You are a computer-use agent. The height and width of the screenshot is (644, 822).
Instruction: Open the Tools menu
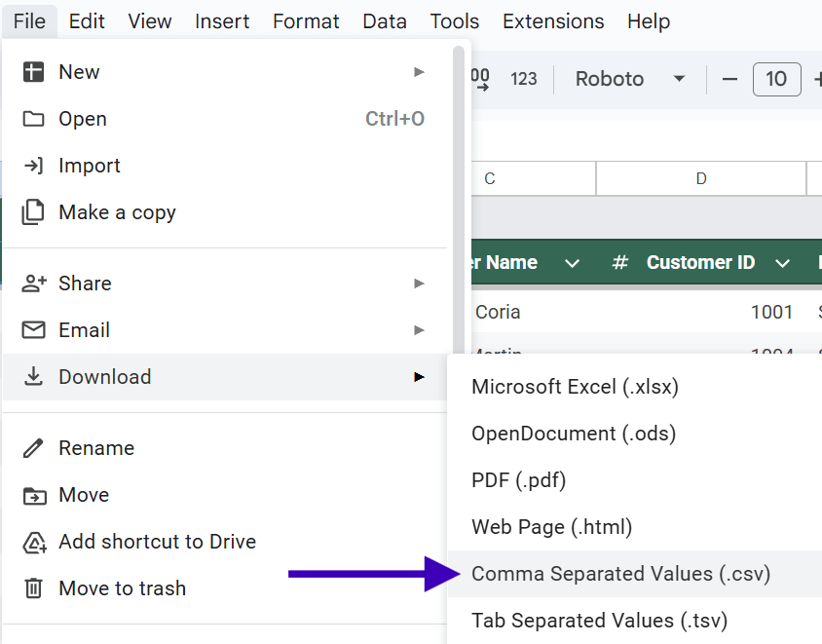[454, 21]
